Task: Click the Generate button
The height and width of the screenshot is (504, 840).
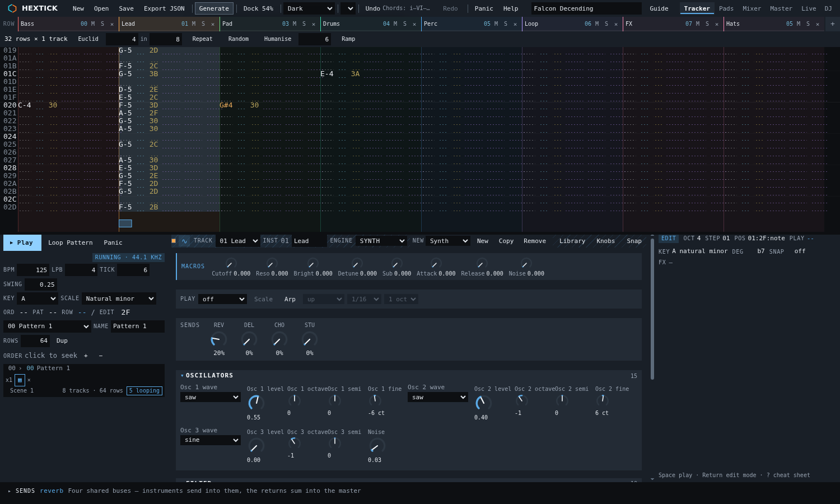Action: click(x=214, y=8)
